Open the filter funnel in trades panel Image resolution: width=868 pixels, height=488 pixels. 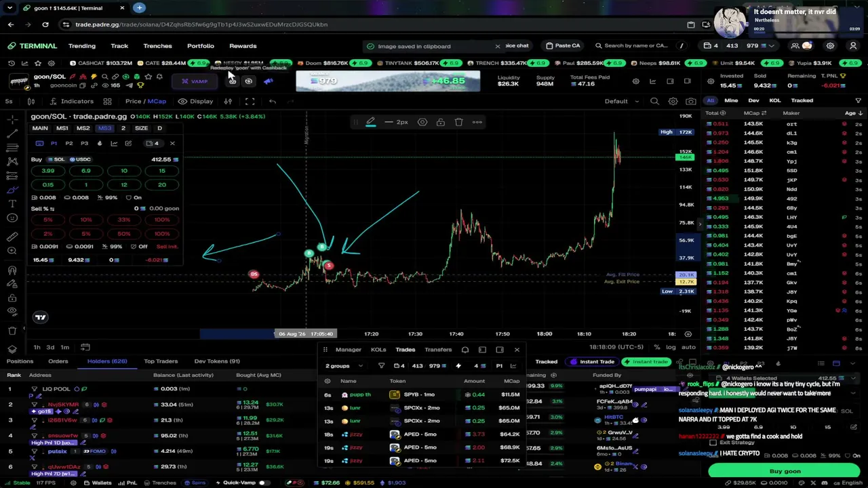(x=381, y=366)
